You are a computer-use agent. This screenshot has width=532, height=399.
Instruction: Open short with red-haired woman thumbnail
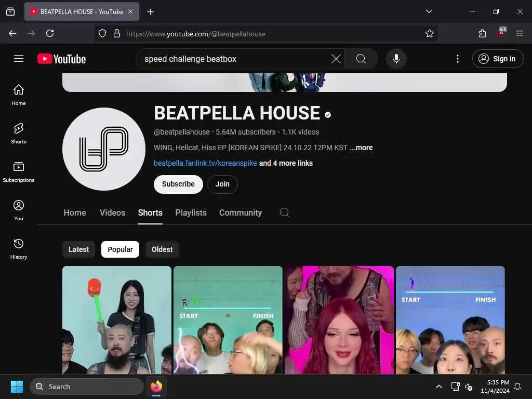339,320
